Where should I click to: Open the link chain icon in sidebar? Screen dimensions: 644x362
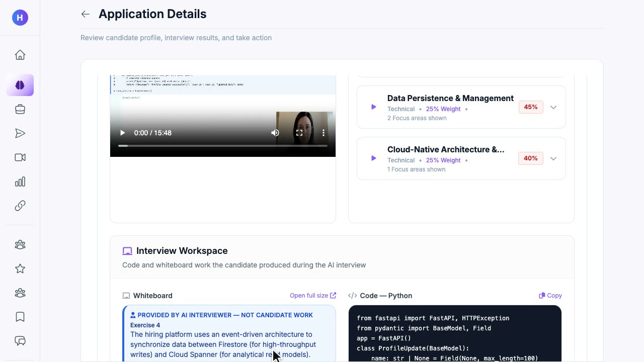[20, 206]
